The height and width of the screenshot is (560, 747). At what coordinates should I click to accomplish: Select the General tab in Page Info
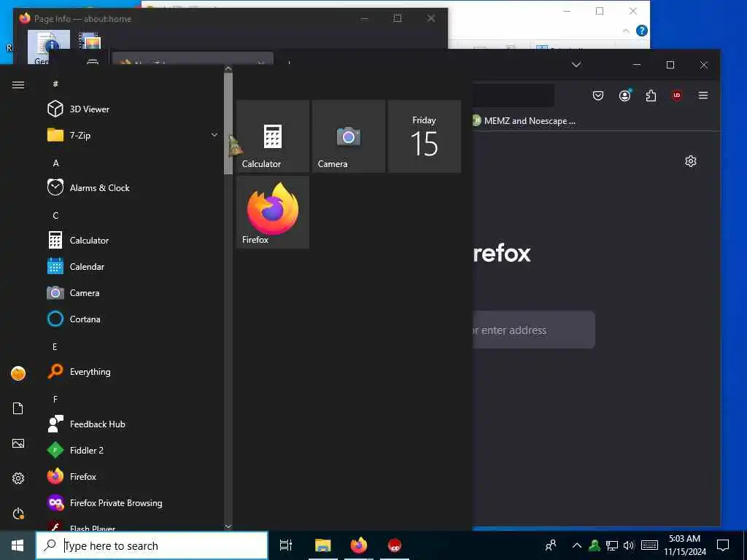pyautogui.click(x=49, y=47)
